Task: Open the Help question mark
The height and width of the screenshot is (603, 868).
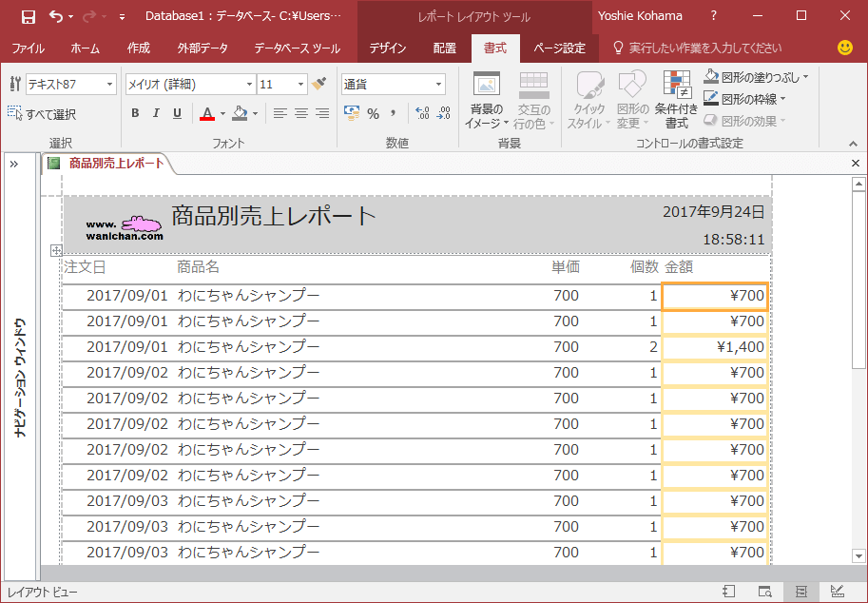Action: (714, 16)
